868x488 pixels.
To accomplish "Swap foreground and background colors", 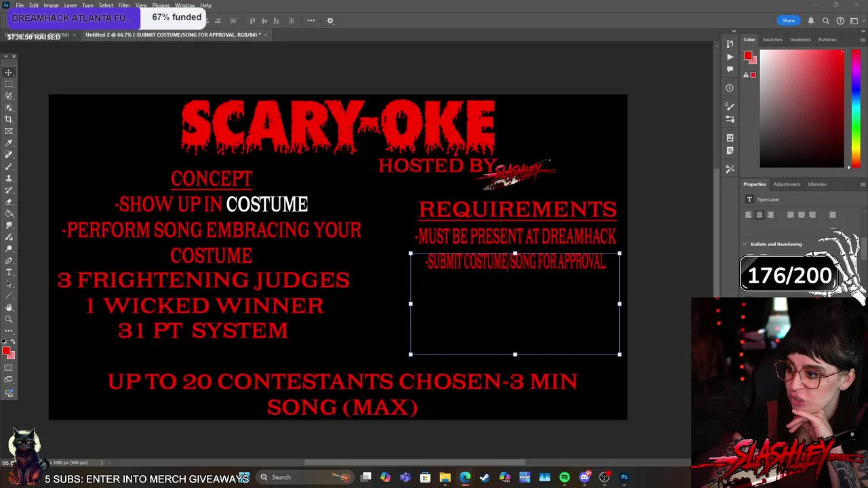I will pyautogui.click(x=13, y=343).
